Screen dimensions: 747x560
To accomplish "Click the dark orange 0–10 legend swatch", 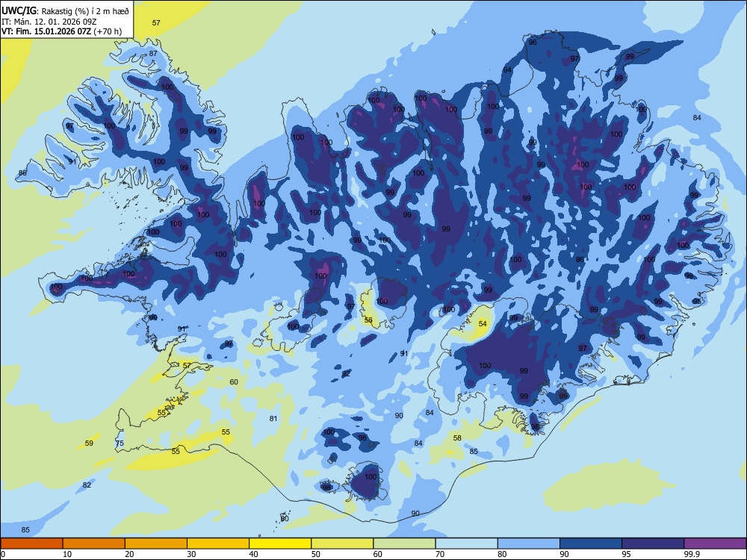I will pyautogui.click(x=32, y=544).
